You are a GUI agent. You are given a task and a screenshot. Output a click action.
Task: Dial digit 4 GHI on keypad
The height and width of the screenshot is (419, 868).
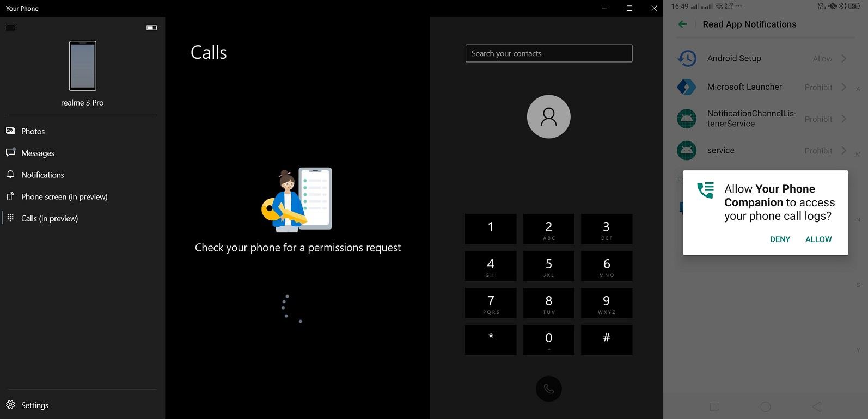click(x=491, y=266)
